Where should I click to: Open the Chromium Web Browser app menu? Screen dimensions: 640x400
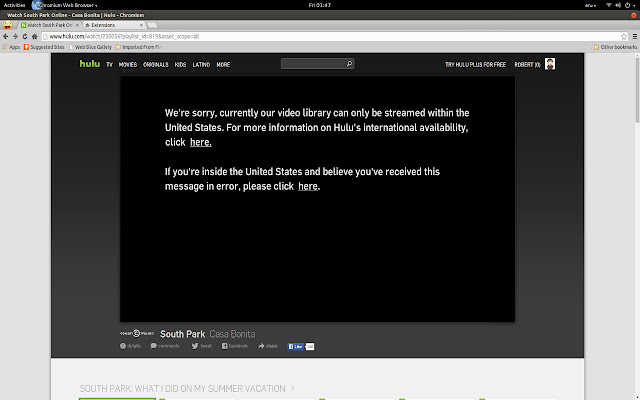[x=65, y=5]
